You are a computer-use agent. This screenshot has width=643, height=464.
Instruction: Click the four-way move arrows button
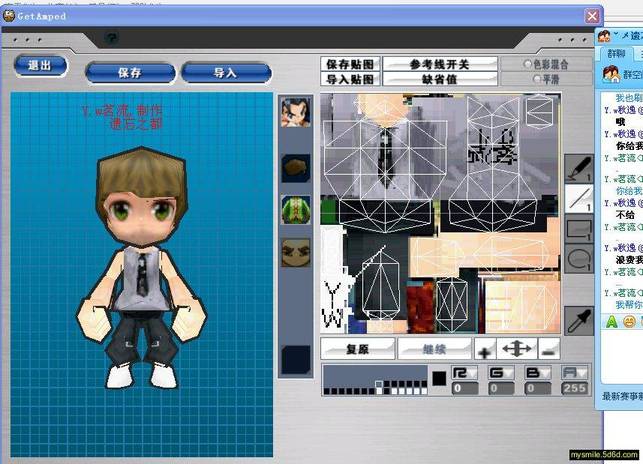tap(516, 350)
